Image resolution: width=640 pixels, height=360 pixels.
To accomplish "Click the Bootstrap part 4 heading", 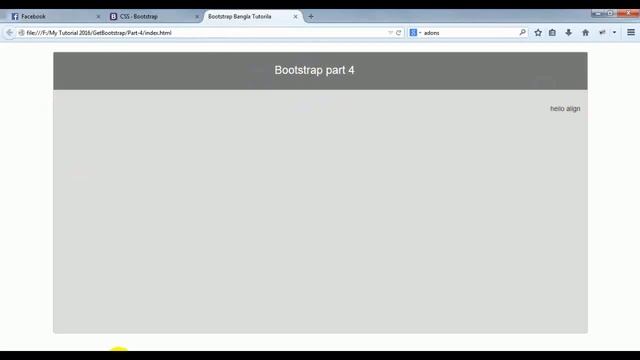I will [x=314, y=70].
